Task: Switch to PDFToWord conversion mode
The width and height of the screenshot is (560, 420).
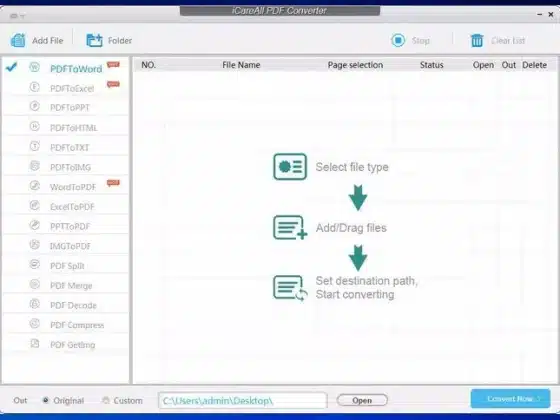Action: pyautogui.click(x=76, y=69)
